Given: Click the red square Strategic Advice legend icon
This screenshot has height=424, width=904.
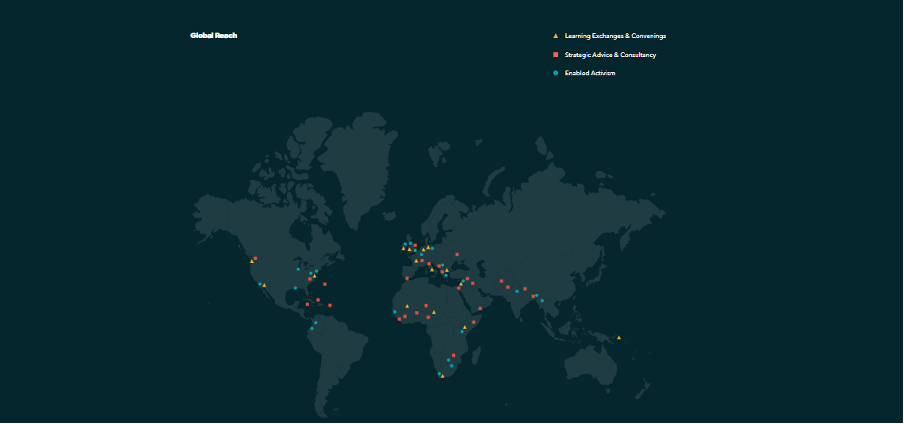Looking at the screenshot, I should click(555, 54).
